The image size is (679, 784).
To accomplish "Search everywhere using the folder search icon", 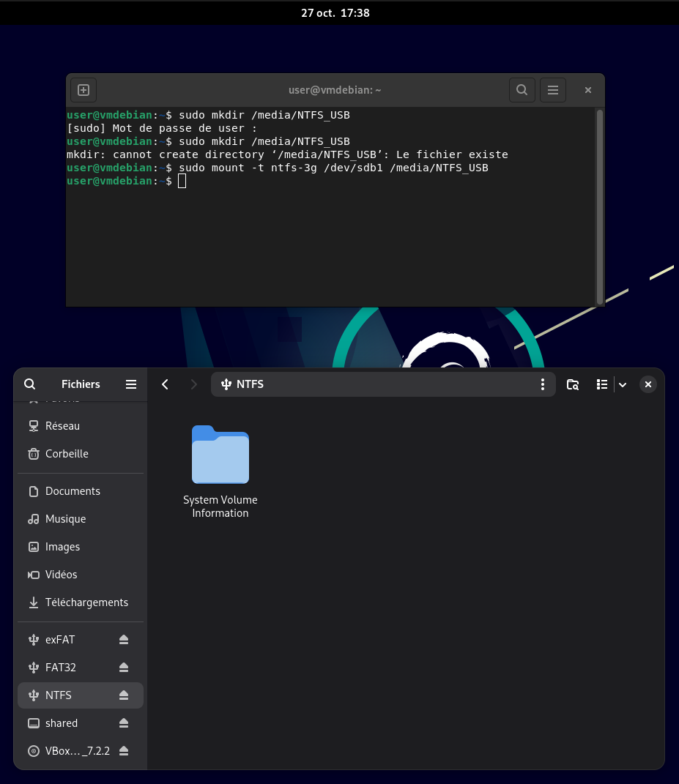I will point(573,384).
